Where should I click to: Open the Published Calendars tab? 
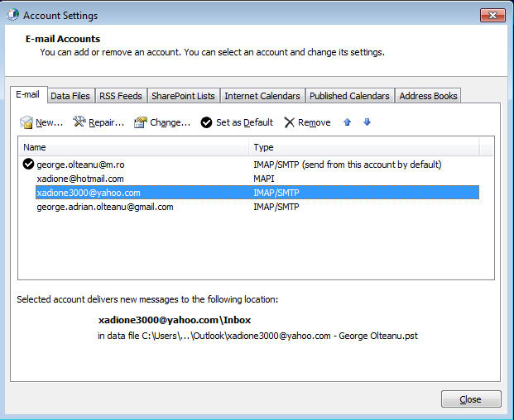click(349, 96)
